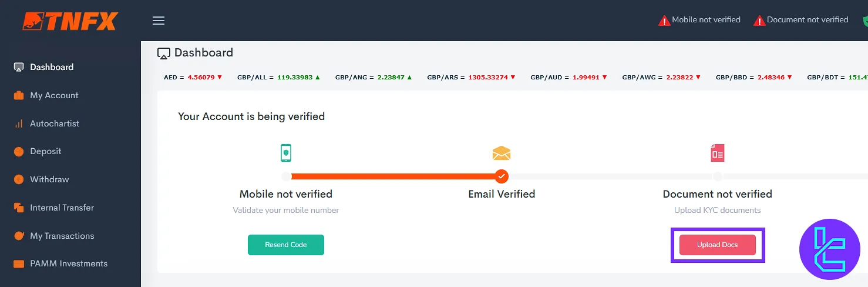Click the GBP/BBD 2.48346 ticker entry

click(753, 77)
